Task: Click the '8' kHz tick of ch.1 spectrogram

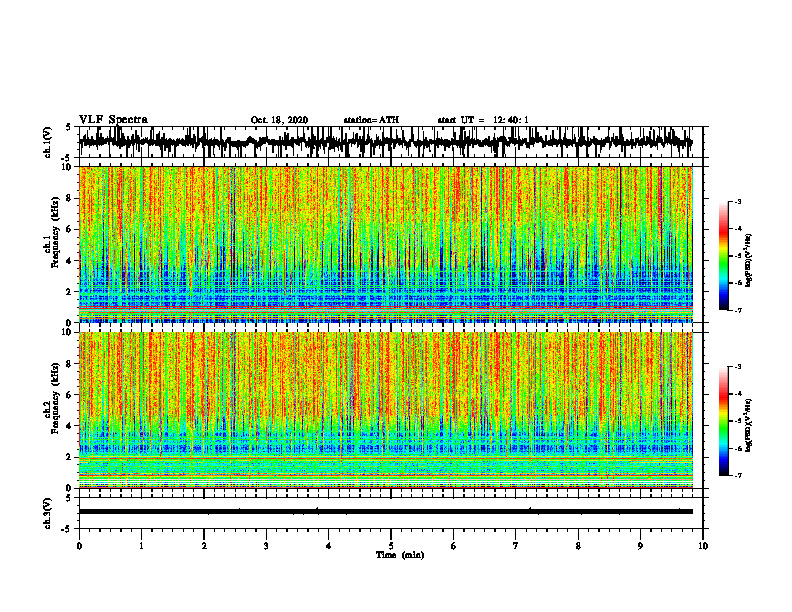Action: tap(70, 198)
